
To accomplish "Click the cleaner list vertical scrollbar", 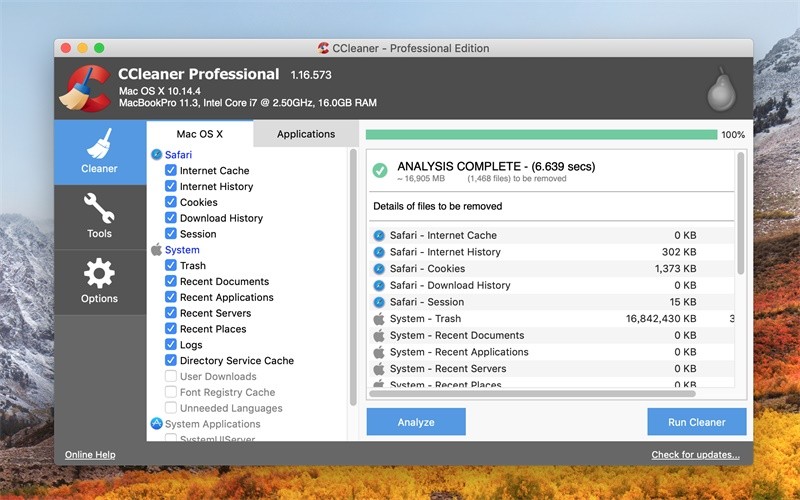I will point(353,277).
